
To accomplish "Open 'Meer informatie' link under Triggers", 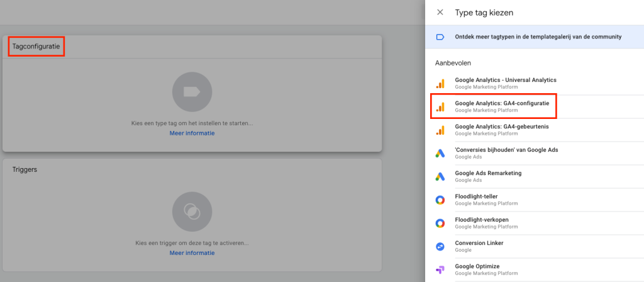I will [192, 253].
